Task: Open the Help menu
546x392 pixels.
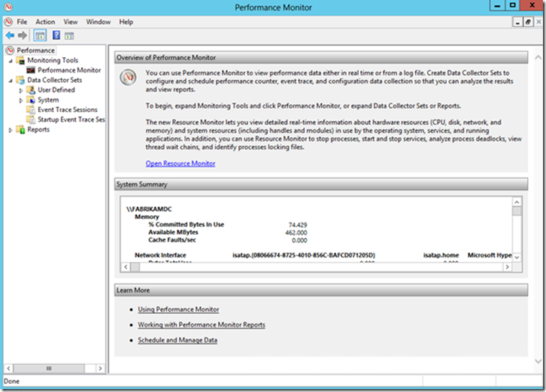Action: tap(126, 22)
